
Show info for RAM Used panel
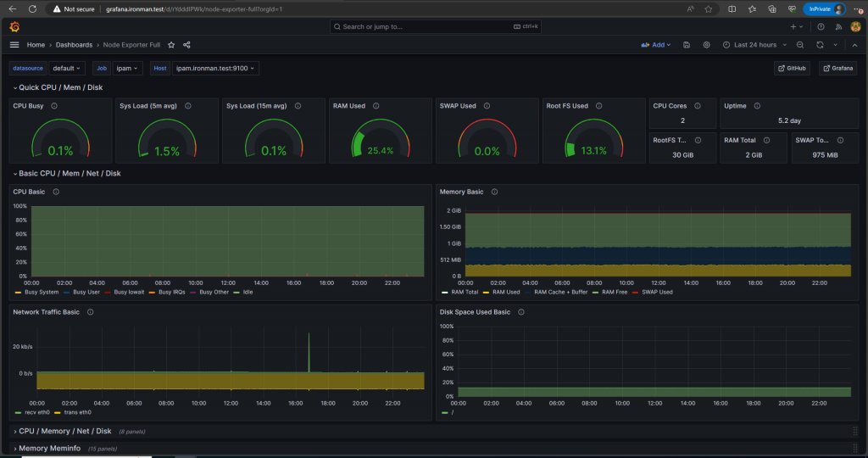click(376, 106)
